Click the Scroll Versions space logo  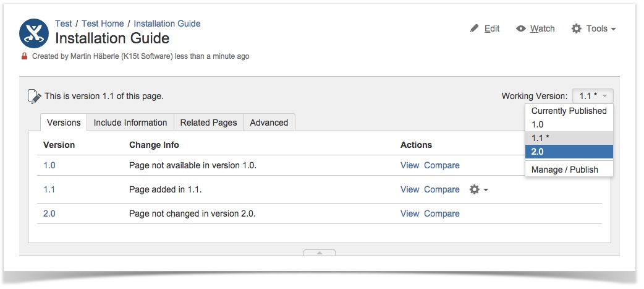[x=34, y=33]
